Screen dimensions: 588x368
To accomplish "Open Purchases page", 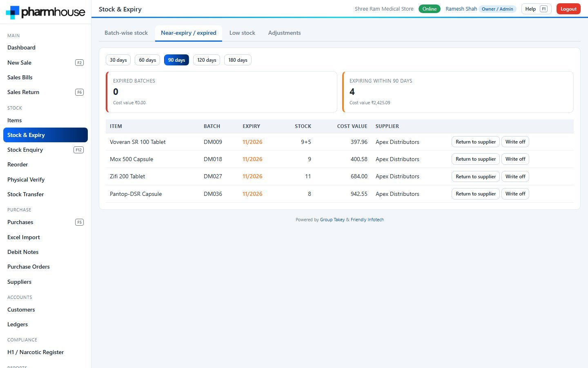I will click(x=45, y=222).
